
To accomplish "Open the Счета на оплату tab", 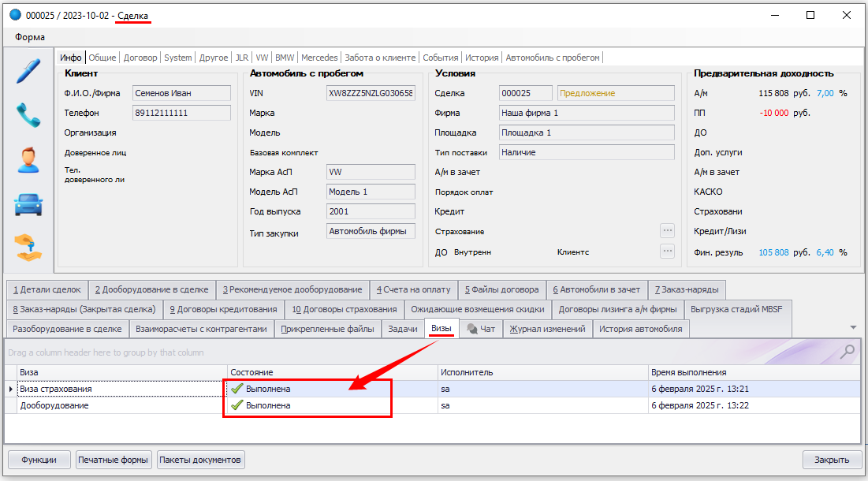I will [x=412, y=289].
